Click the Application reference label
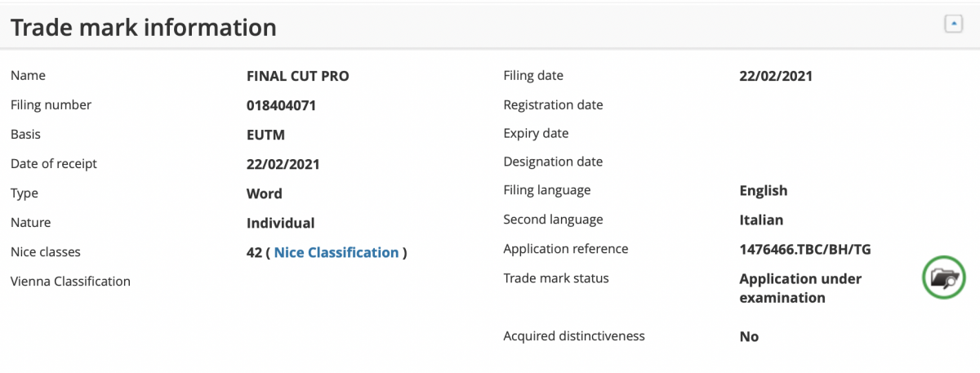980x373 pixels. tap(566, 249)
